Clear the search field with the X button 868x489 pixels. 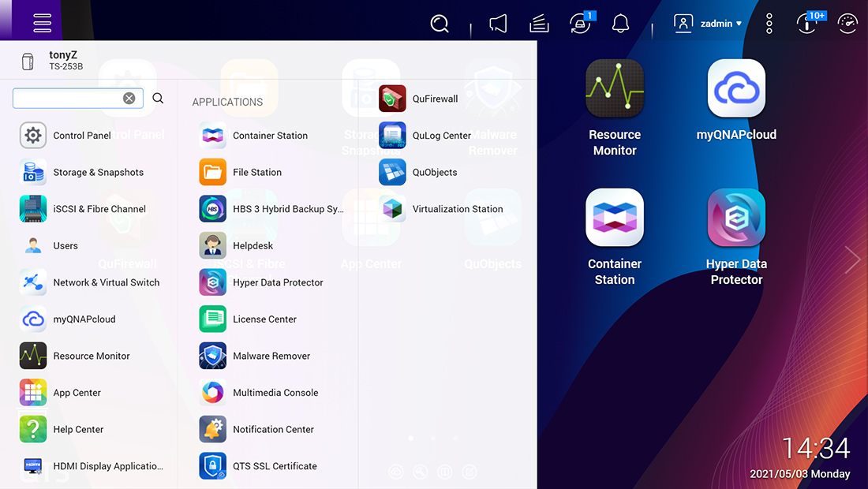129,98
